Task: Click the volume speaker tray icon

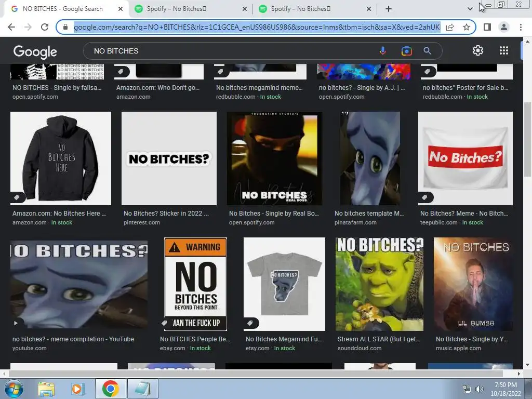Action: (480, 390)
